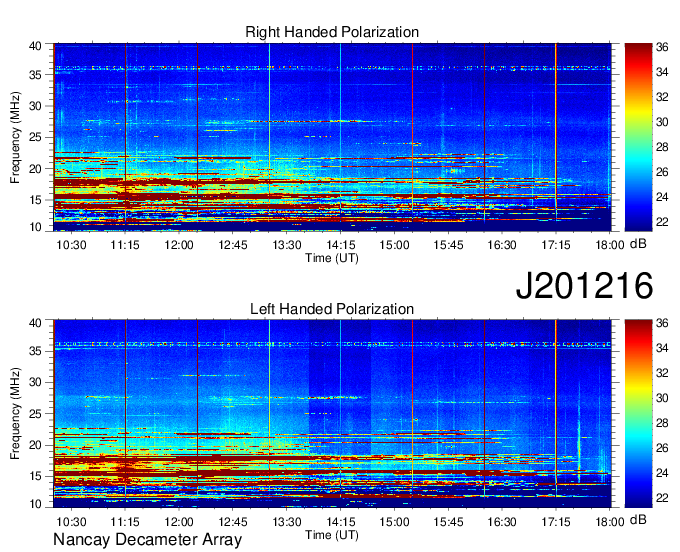Click 13:30 time tick on bottom plot
Image resolution: width=680 pixels, height=552 pixels.
point(287,522)
